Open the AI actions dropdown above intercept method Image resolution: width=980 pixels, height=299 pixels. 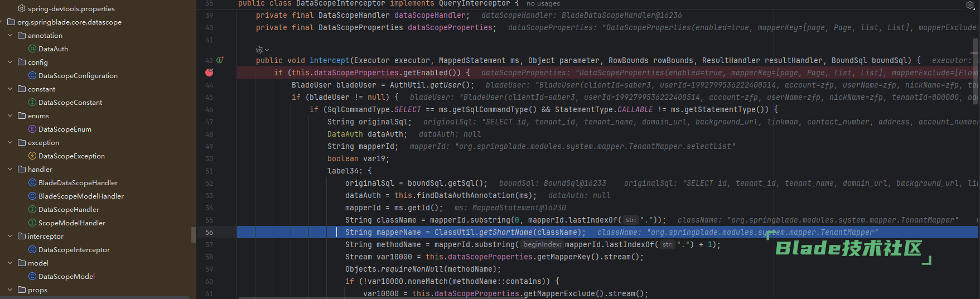(x=262, y=50)
